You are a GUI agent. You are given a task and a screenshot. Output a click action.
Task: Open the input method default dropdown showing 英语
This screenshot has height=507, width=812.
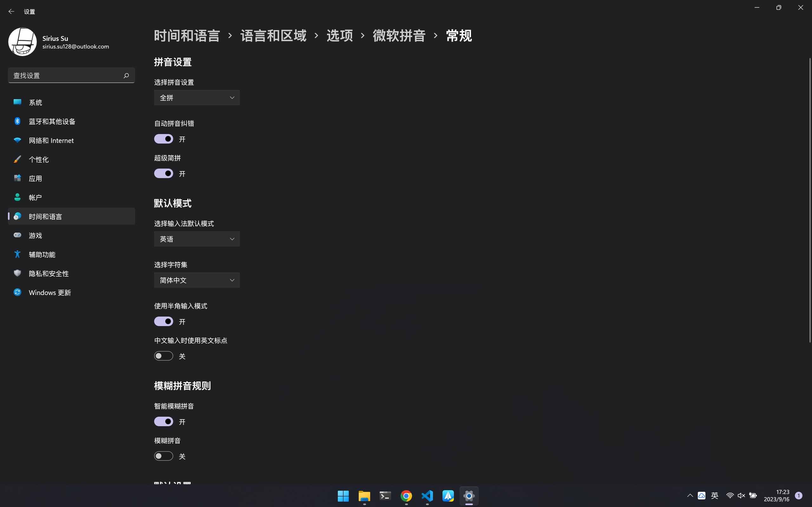click(197, 239)
